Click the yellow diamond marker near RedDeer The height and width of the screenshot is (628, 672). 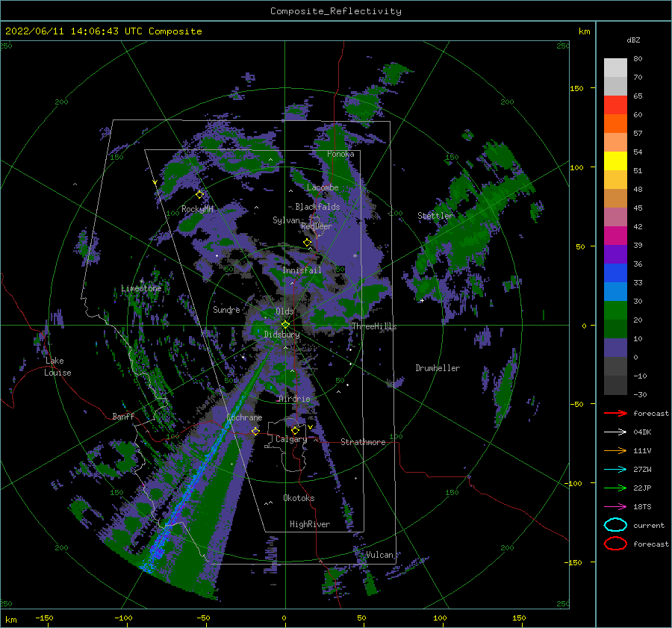tap(307, 243)
